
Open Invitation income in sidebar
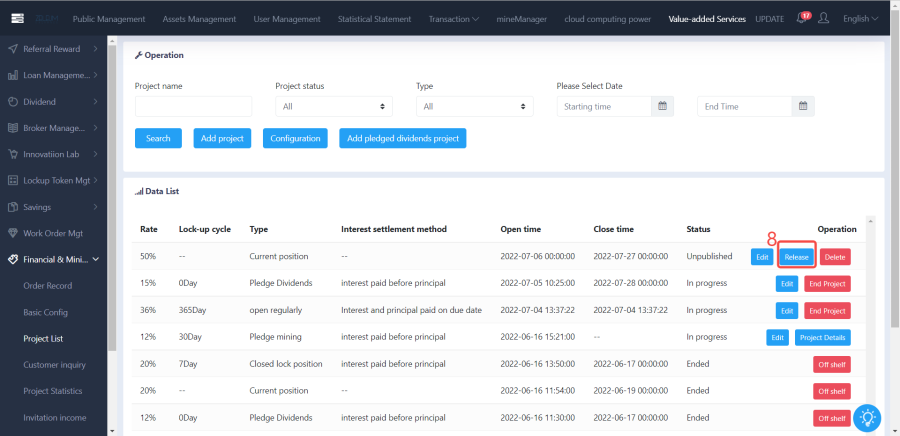pos(55,418)
